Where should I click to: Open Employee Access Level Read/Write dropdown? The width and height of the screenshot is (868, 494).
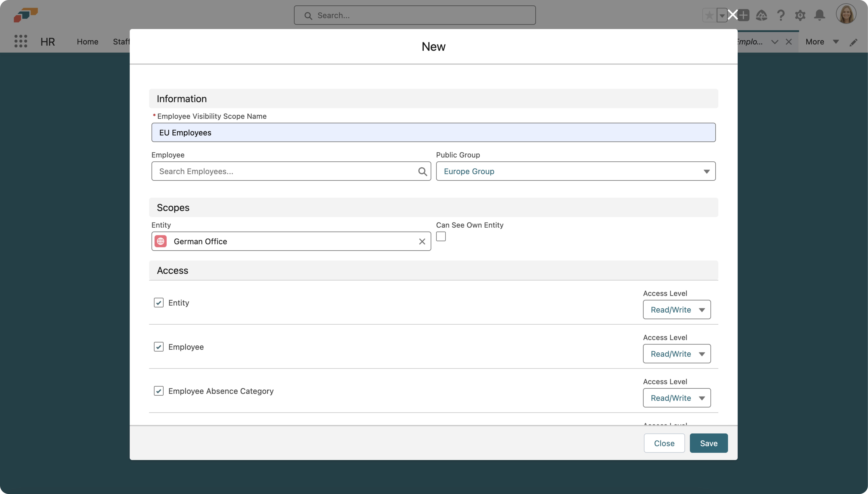click(677, 354)
